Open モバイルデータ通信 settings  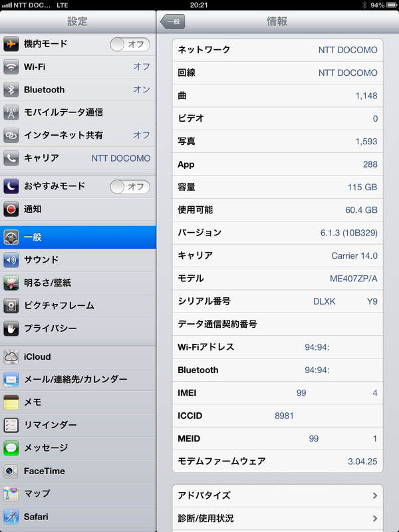(78, 112)
